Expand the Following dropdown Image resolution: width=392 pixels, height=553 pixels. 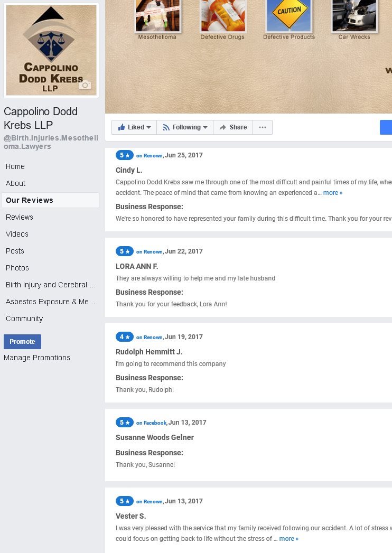[x=185, y=127]
